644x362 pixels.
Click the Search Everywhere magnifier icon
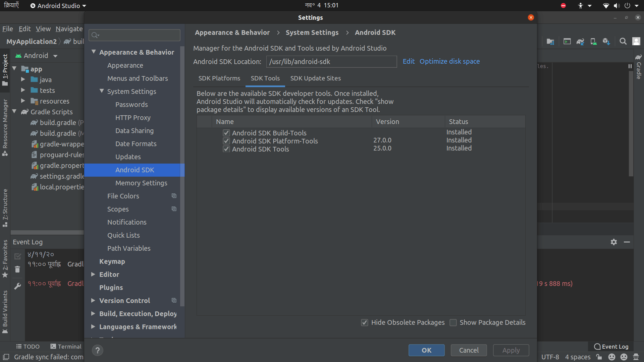(x=623, y=42)
